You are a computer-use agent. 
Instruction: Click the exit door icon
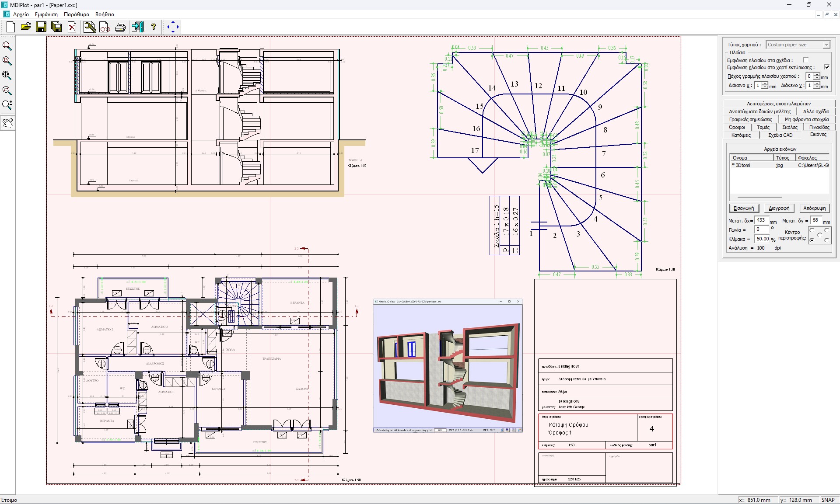pos(138,27)
